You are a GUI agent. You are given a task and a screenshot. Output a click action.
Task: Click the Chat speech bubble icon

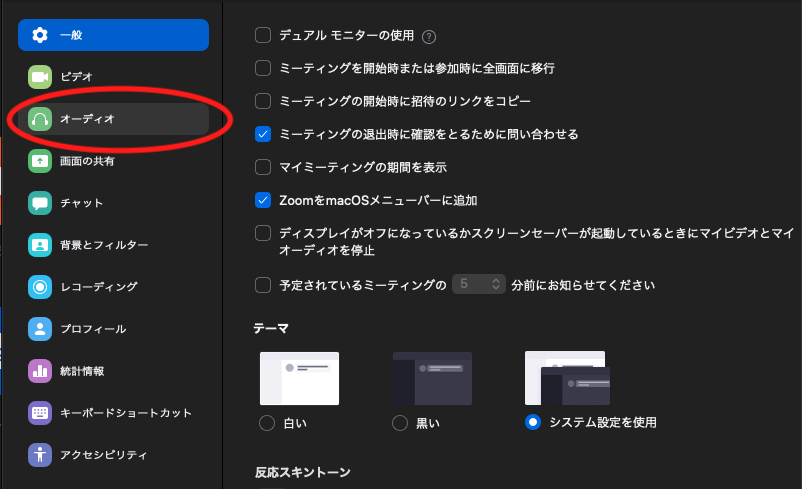coord(40,203)
